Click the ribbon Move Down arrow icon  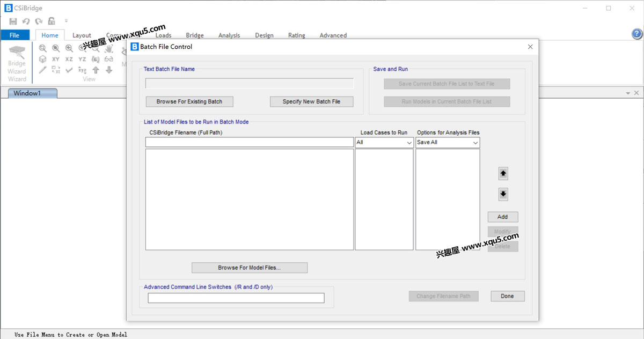108,70
